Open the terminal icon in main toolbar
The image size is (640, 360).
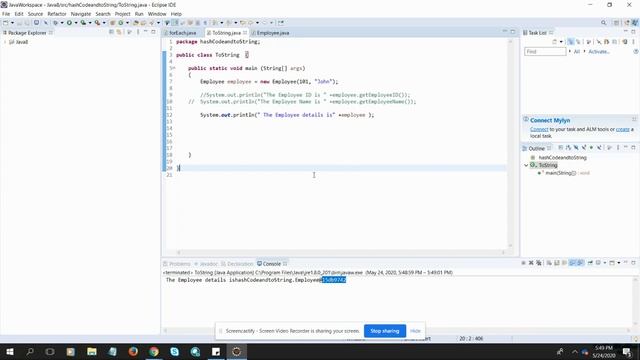[x=36, y=23]
